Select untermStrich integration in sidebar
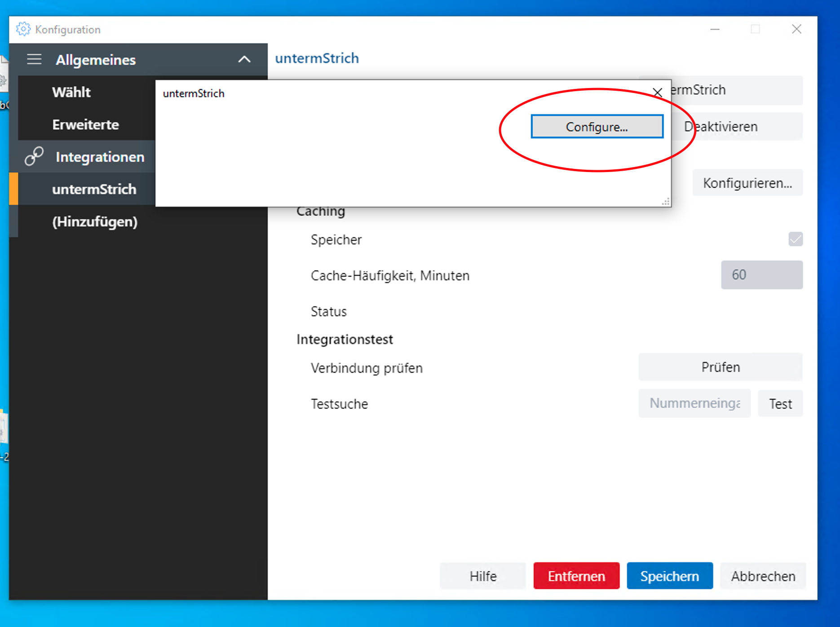The image size is (840, 627). pos(94,189)
